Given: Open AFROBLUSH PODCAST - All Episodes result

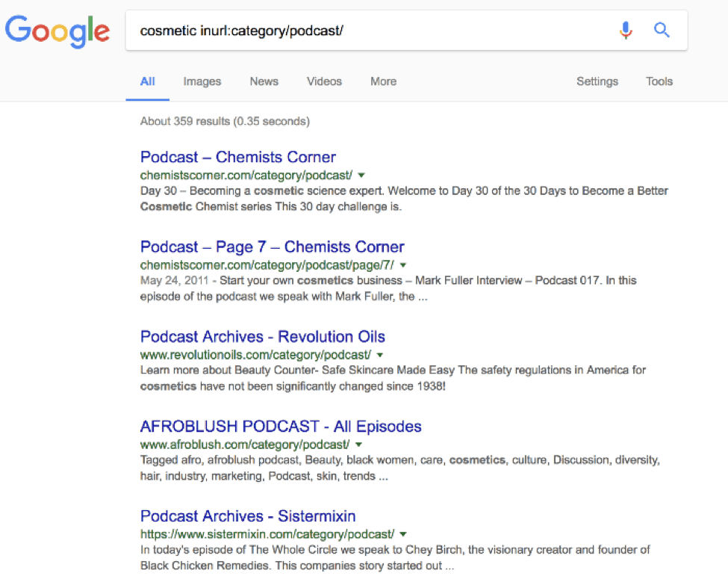Looking at the screenshot, I should tap(281, 427).
